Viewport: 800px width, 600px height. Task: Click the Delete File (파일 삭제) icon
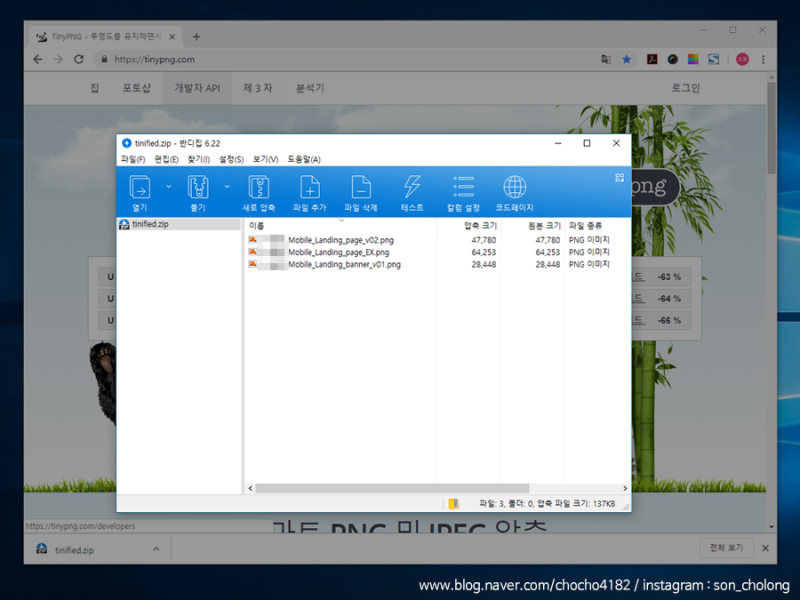tap(361, 187)
